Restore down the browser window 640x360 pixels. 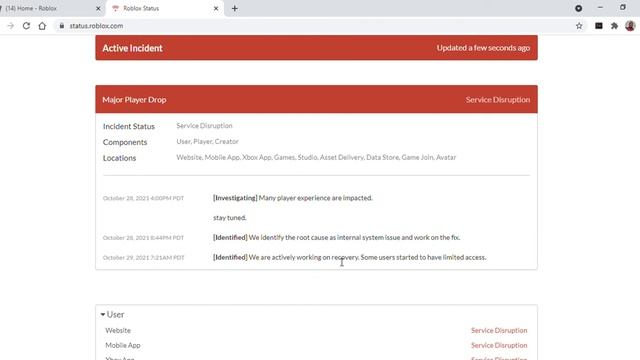(622, 7)
